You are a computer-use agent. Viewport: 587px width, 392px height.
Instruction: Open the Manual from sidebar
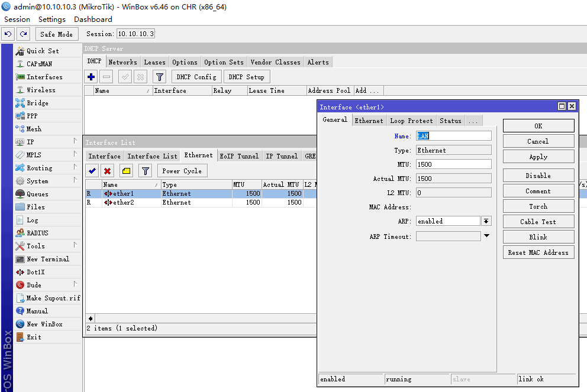pyautogui.click(x=37, y=311)
